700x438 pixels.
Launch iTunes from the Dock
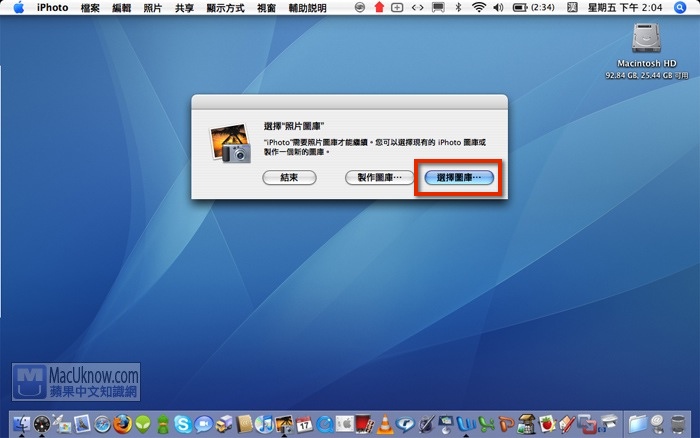(264, 424)
